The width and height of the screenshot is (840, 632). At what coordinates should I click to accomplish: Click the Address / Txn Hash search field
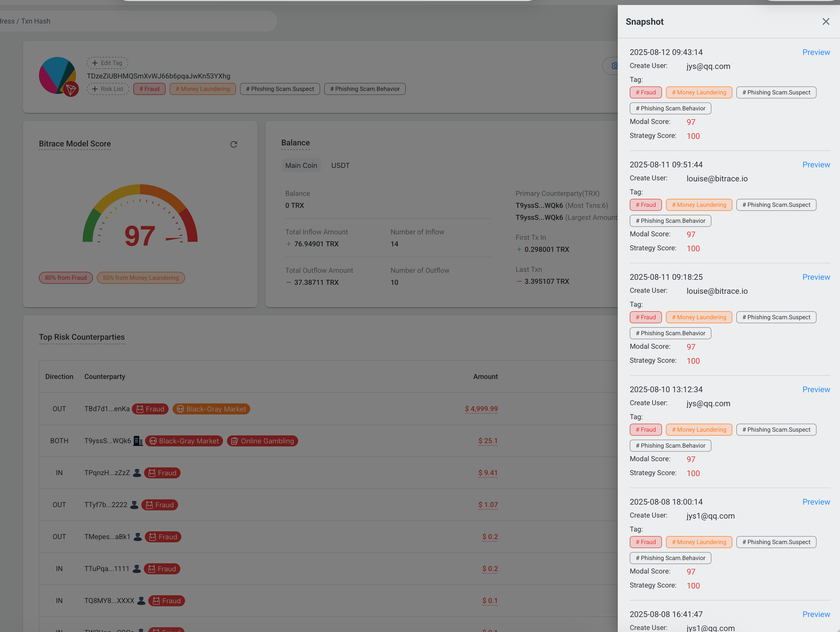coord(137,21)
